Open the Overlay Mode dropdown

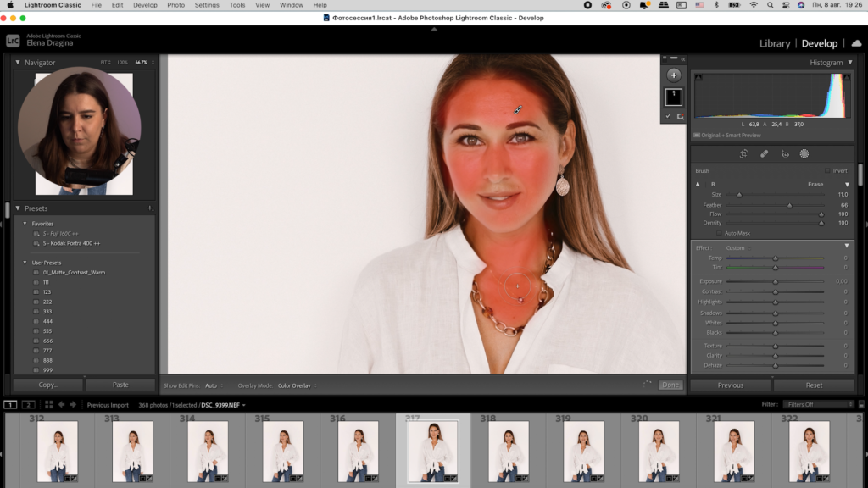296,385
